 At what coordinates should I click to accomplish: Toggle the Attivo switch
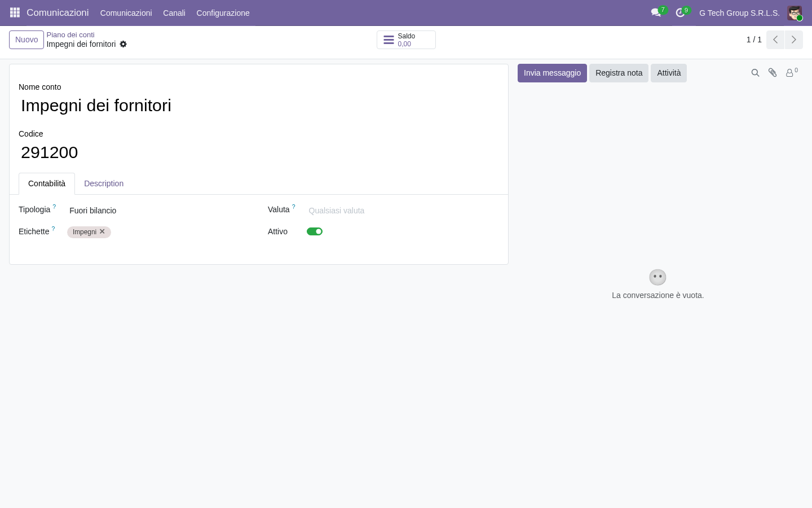pos(315,231)
